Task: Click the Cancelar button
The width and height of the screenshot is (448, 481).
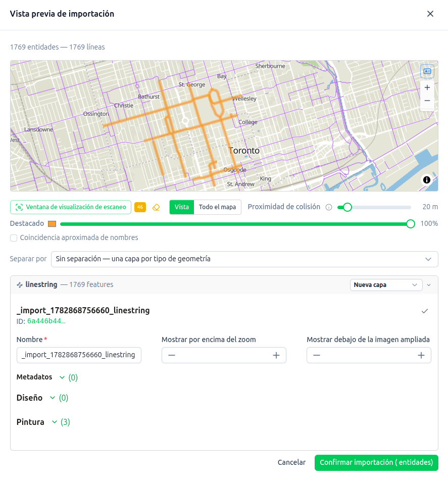Action: click(x=291, y=462)
